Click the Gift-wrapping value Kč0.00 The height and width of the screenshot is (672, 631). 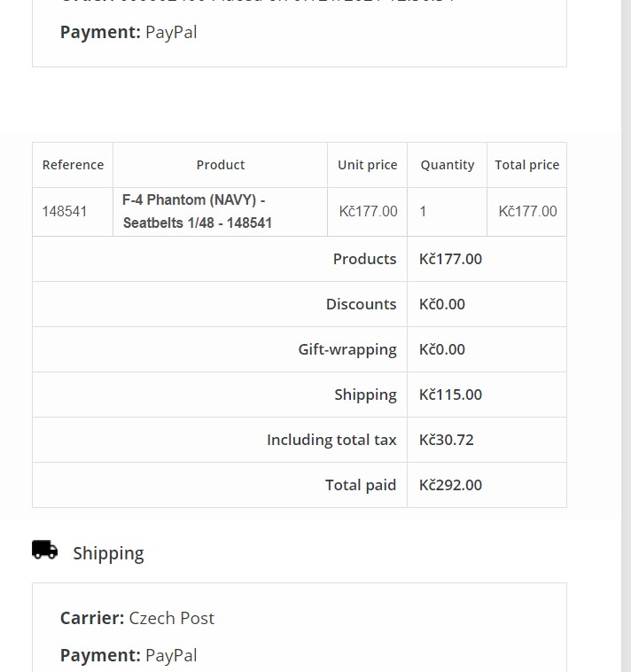[x=441, y=349]
